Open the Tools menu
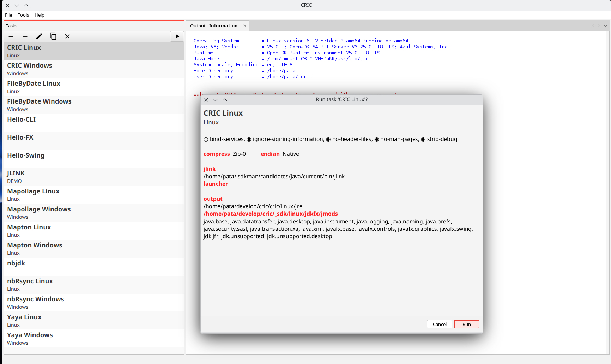 click(23, 15)
